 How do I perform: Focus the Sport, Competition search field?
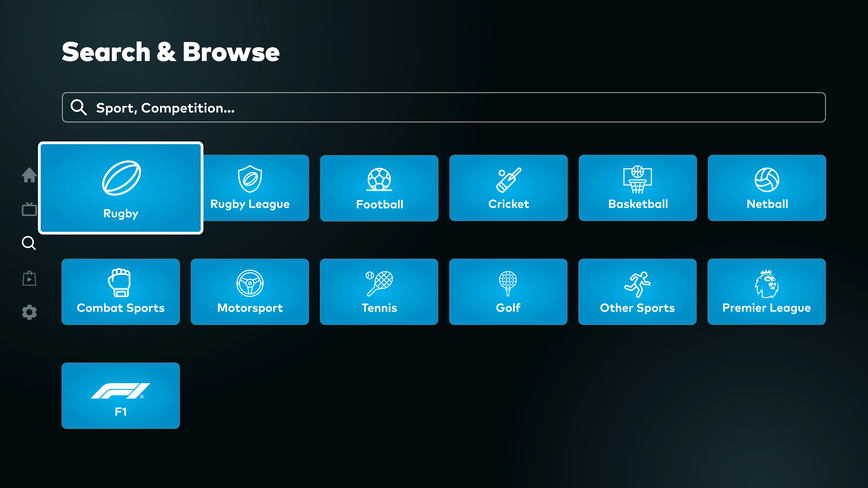click(x=444, y=108)
